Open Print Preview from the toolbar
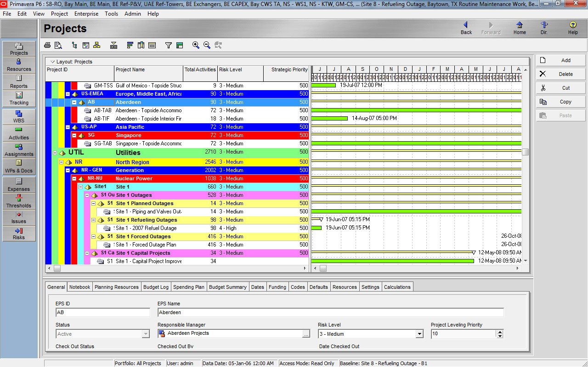 point(58,45)
